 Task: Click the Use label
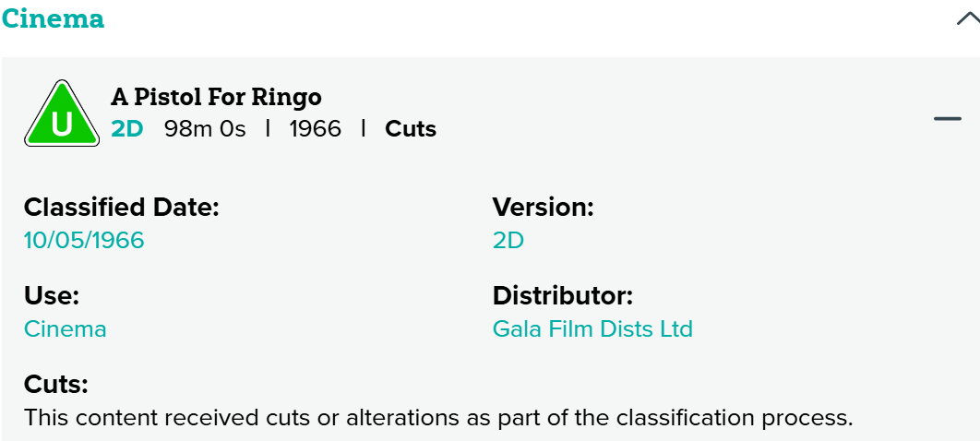52,296
